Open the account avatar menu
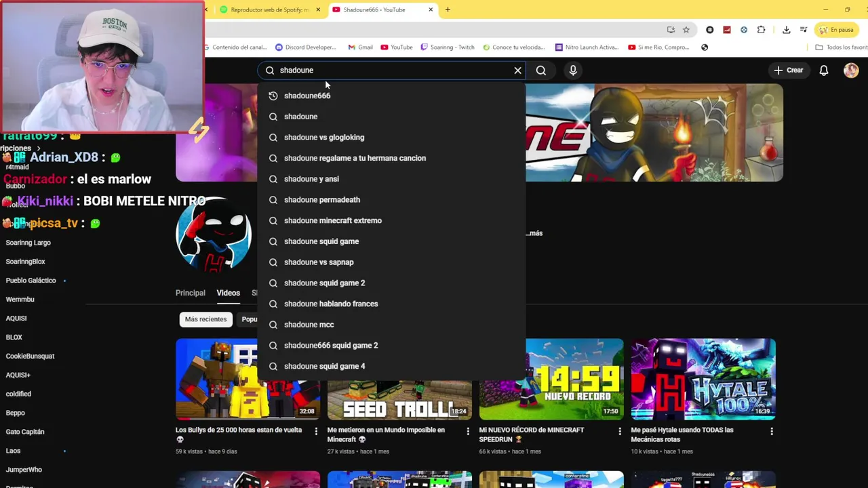 pos(851,70)
